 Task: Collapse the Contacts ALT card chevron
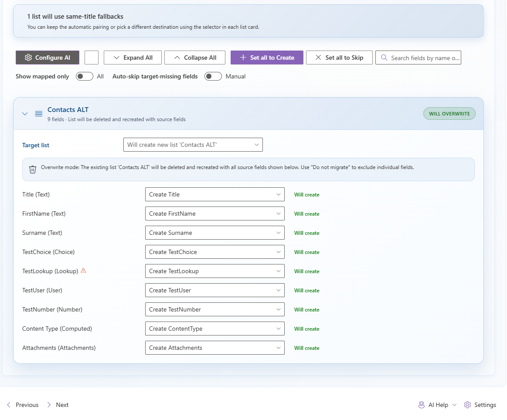click(25, 114)
